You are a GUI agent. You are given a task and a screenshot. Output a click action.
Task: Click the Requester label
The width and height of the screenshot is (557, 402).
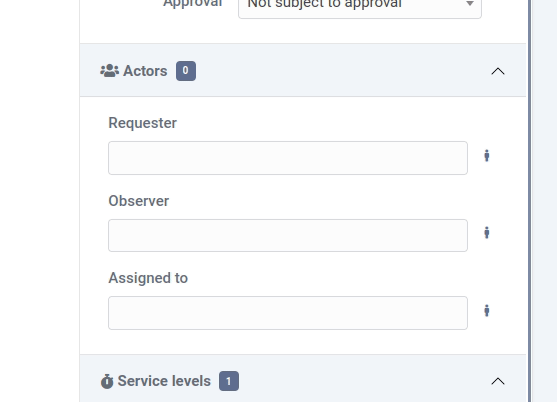click(142, 123)
